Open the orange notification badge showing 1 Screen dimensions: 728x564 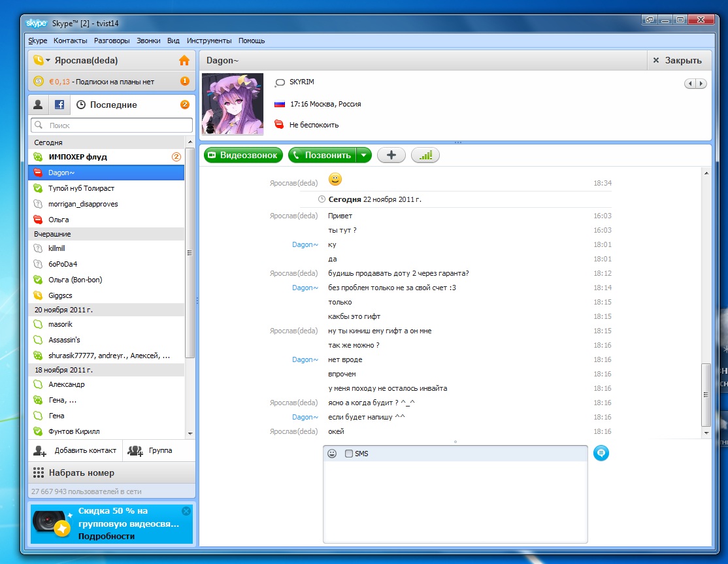184,81
